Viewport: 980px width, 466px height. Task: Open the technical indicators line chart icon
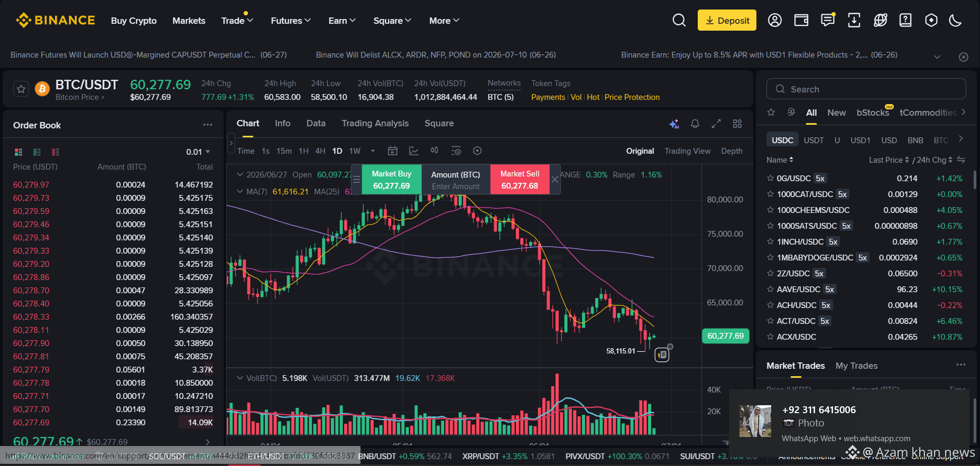(x=414, y=151)
